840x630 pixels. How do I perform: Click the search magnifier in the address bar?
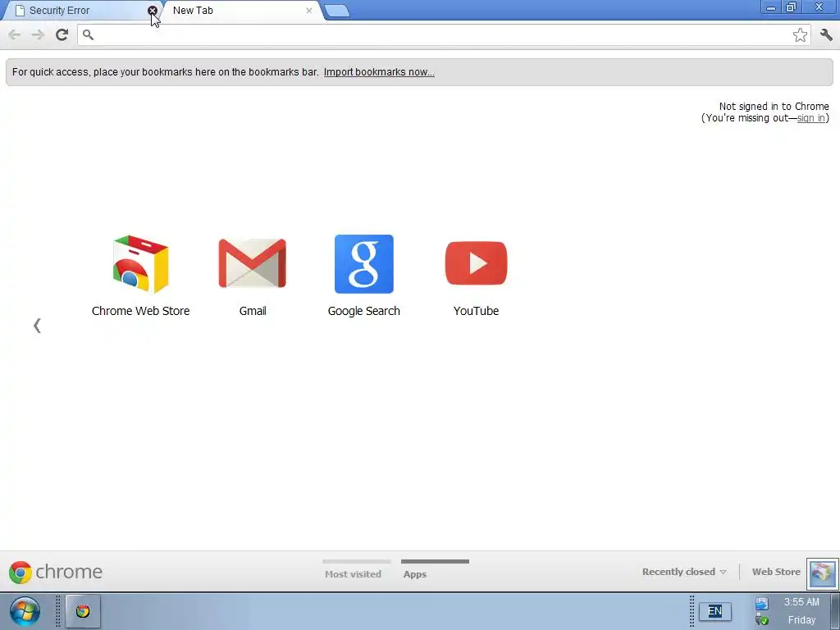tap(89, 34)
